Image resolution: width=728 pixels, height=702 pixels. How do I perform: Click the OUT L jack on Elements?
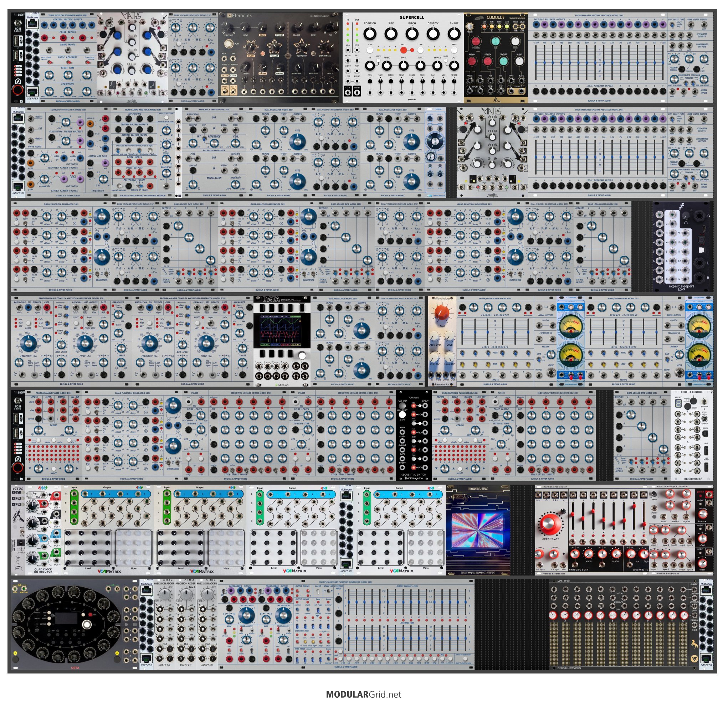(225, 91)
